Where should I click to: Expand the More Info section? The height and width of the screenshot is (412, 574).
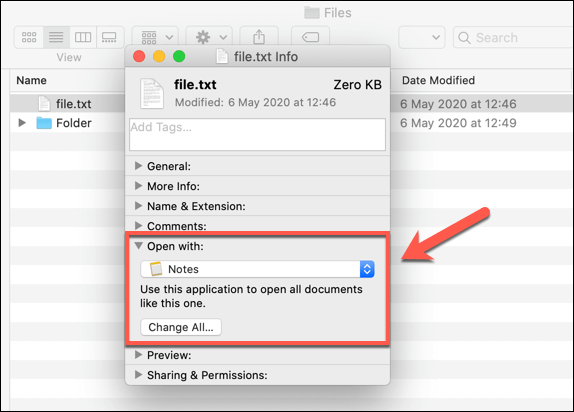(x=138, y=186)
